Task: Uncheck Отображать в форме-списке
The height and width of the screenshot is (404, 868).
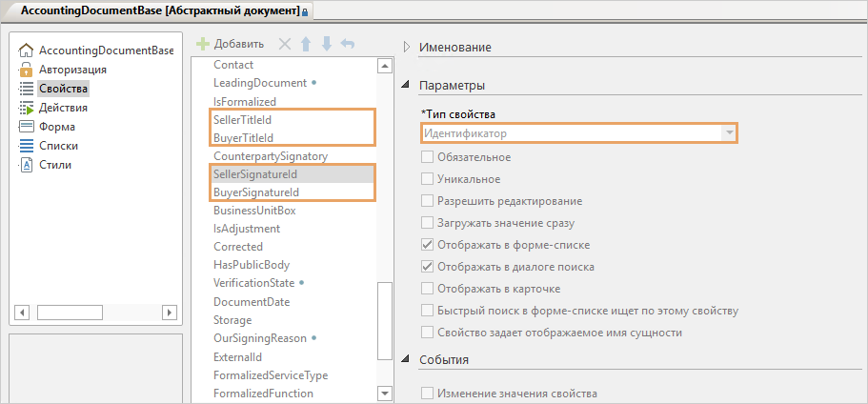Action: click(428, 244)
